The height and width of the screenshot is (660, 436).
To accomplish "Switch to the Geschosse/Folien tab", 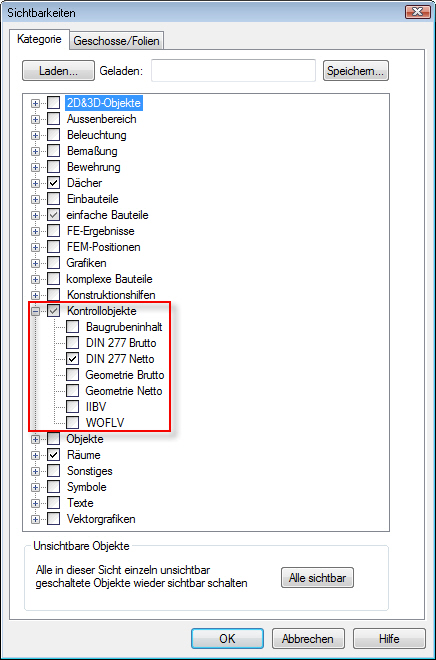I will (x=117, y=41).
